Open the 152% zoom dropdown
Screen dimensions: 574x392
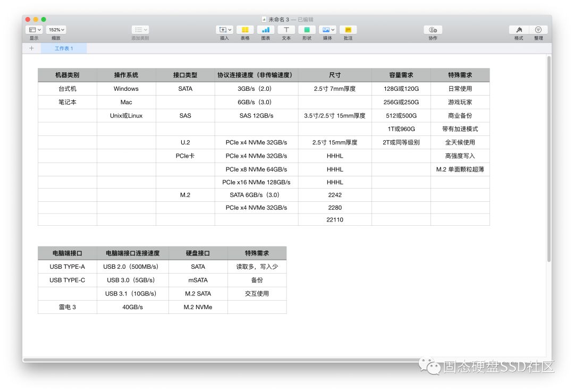[x=56, y=30]
